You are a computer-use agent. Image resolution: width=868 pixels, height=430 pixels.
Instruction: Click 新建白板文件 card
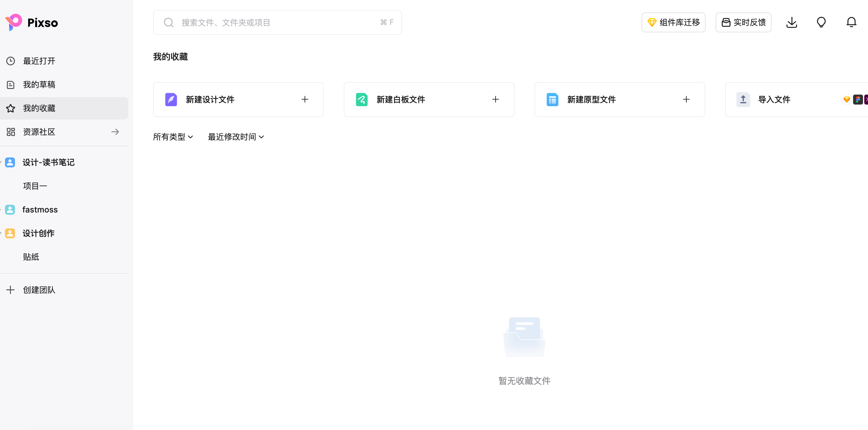[429, 100]
